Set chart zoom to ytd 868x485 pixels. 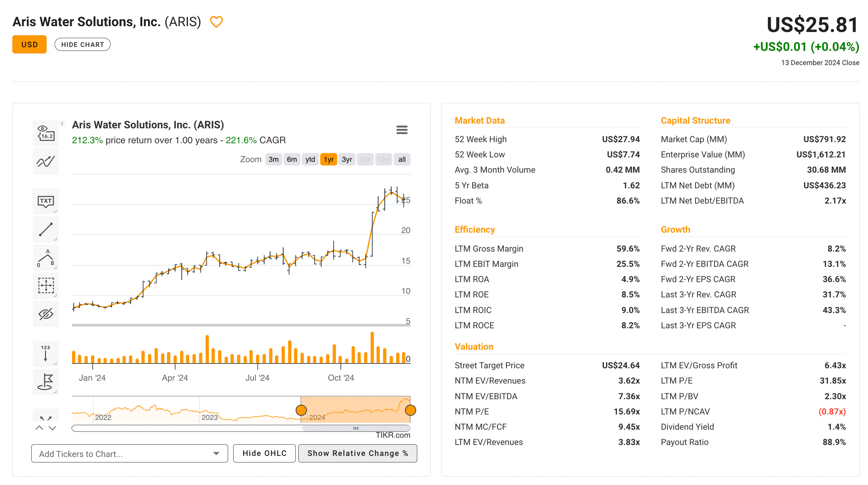click(310, 159)
